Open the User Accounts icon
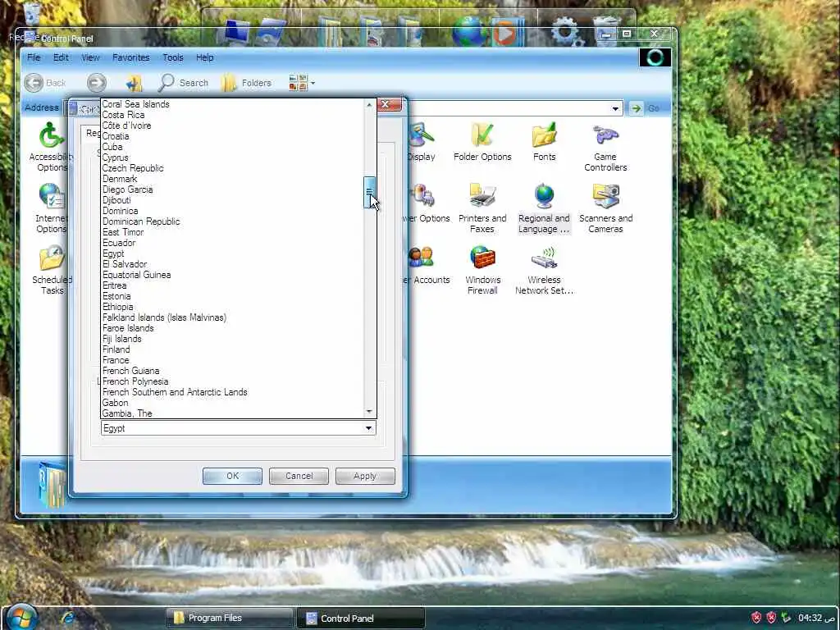This screenshot has width=840, height=630. (x=428, y=265)
